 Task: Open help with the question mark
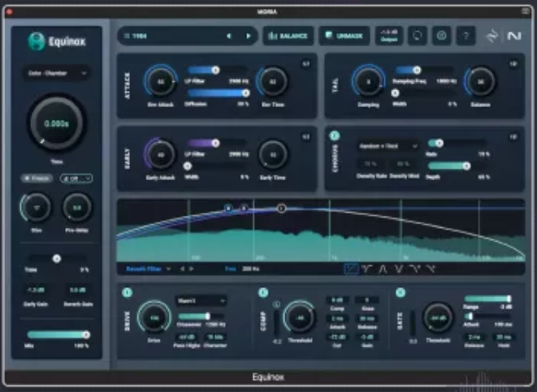point(466,36)
